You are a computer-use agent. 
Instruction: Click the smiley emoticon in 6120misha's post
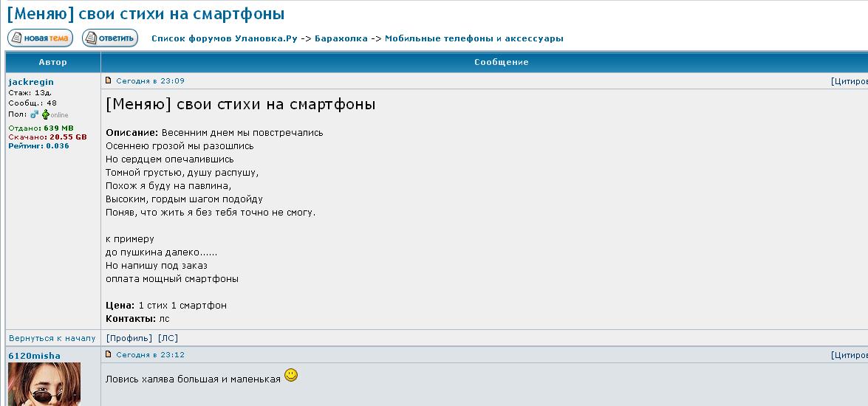(290, 376)
